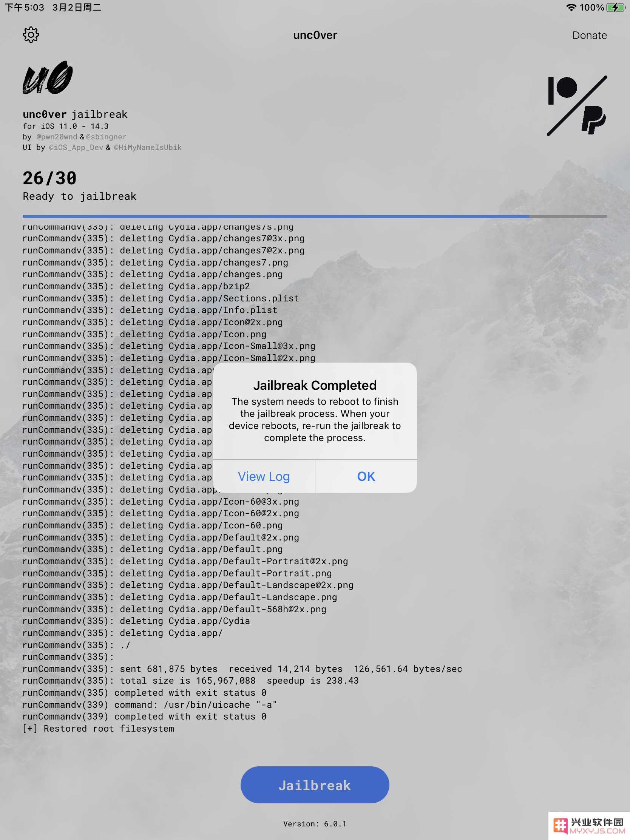Tap the log line 'deleting Cydia.app/Cydia'
Image resolution: width=630 pixels, height=840 pixels.
(x=136, y=621)
